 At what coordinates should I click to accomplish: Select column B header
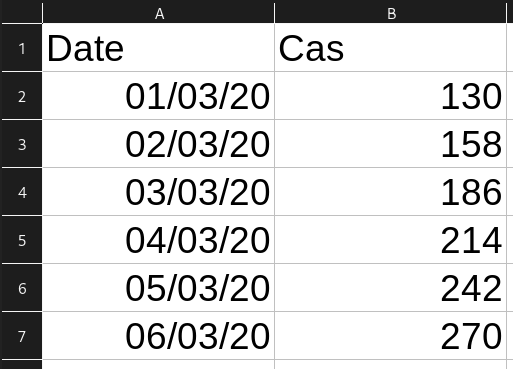(391, 13)
